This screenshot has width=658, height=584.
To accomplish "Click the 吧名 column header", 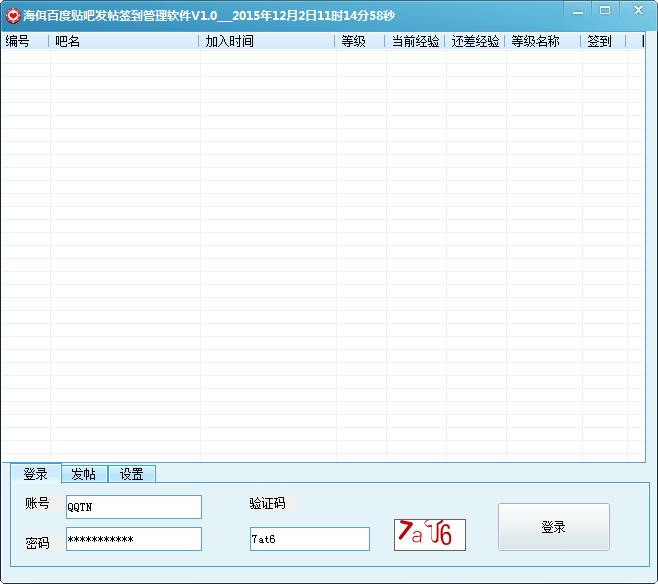I will pyautogui.click(x=124, y=41).
